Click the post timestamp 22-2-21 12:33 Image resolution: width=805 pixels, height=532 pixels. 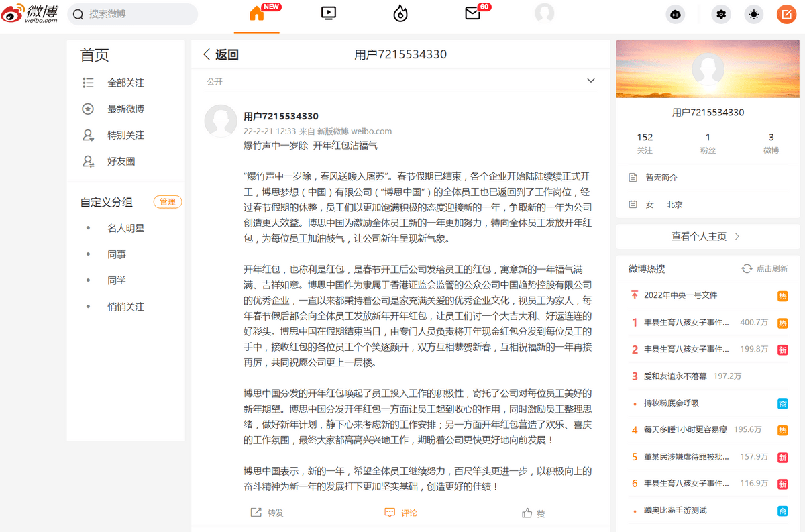point(270,131)
